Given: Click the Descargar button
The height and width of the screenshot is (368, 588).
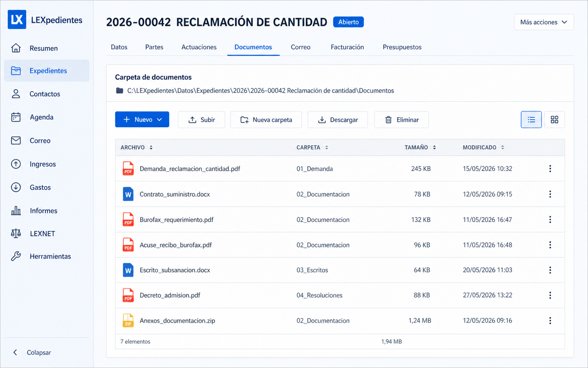Looking at the screenshot, I should click(x=338, y=119).
